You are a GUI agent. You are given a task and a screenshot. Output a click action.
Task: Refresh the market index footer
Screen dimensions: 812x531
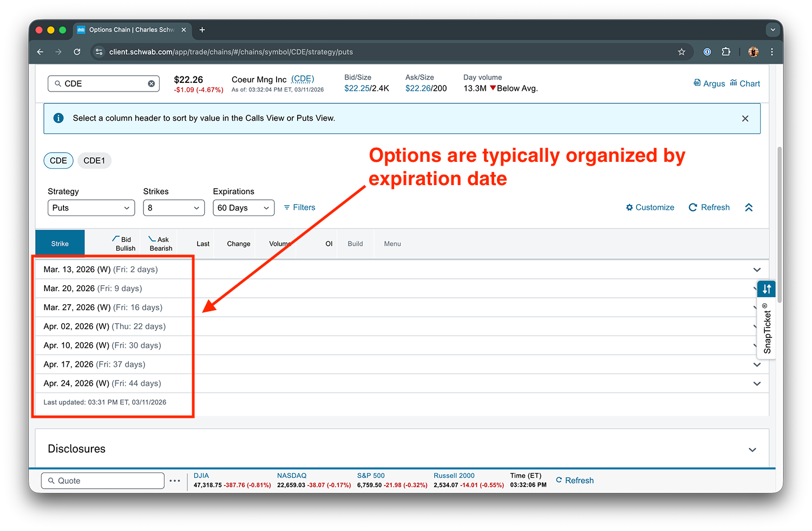575,481
